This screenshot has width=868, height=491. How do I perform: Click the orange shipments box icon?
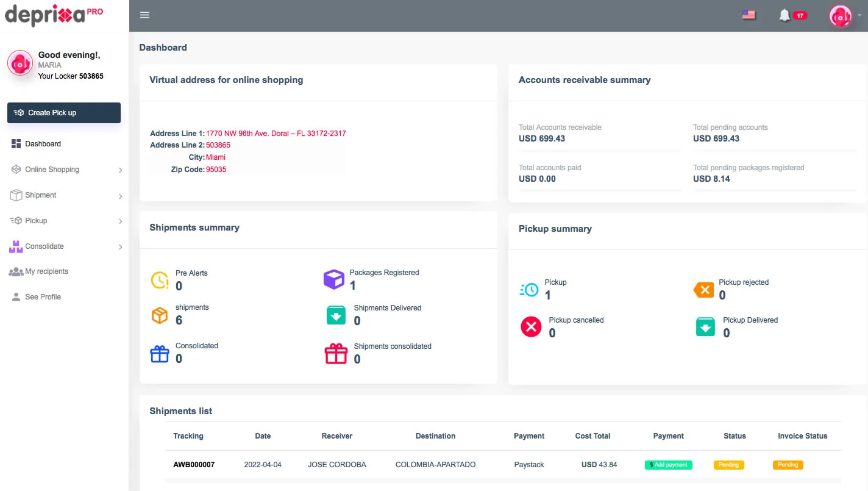pyautogui.click(x=160, y=315)
